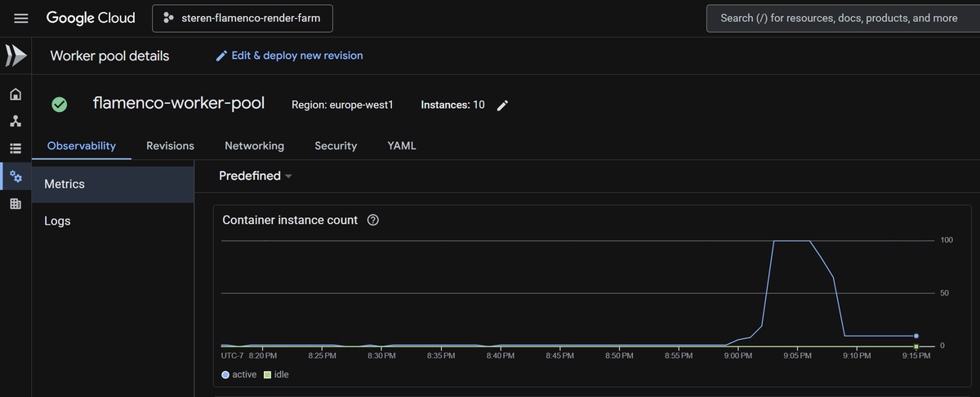Click the Instances: 10 text
This screenshot has width=980, height=397.
(452, 105)
